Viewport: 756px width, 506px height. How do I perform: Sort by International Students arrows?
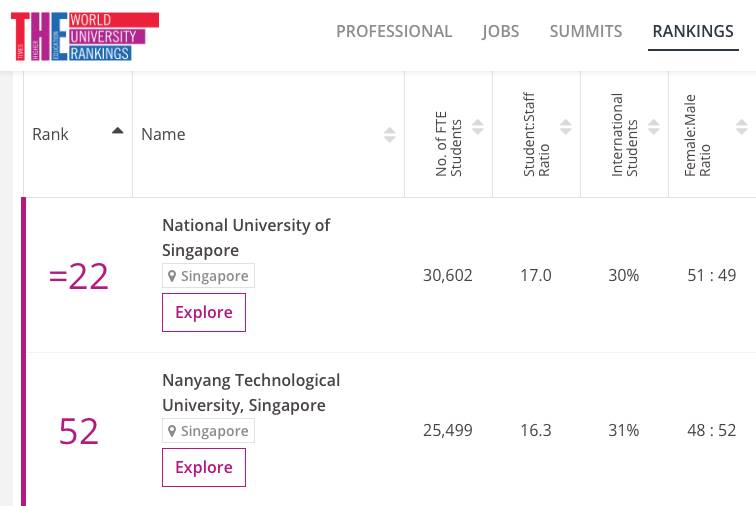coord(654,127)
